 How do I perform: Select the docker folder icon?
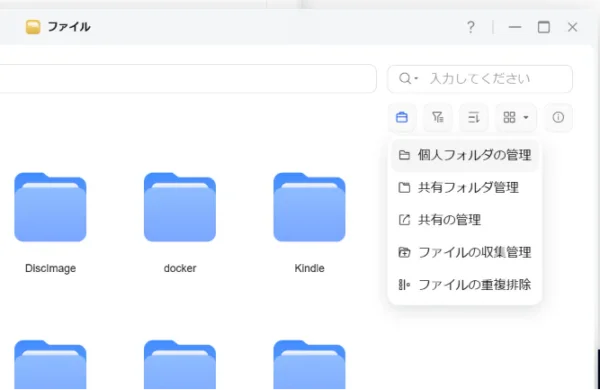pyautogui.click(x=180, y=207)
